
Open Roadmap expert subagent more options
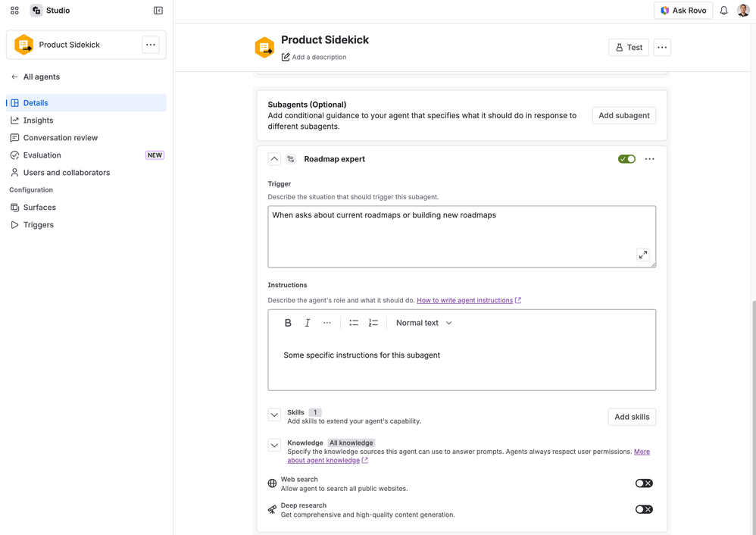(649, 158)
